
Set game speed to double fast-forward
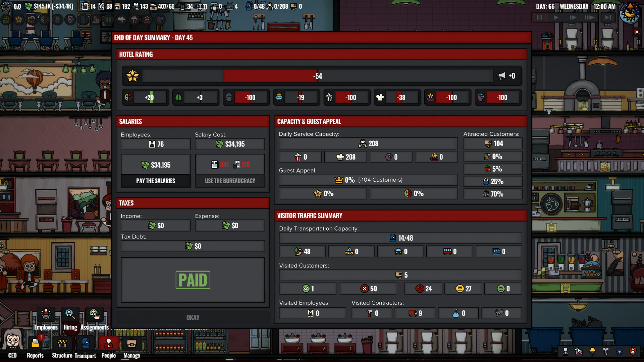coord(573,17)
